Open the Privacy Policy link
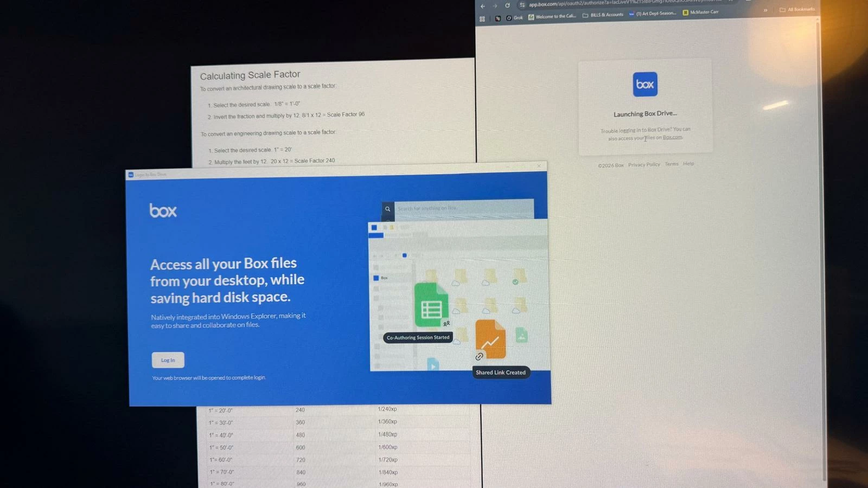Viewport: 868px width, 488px height. tap(644, 165)
